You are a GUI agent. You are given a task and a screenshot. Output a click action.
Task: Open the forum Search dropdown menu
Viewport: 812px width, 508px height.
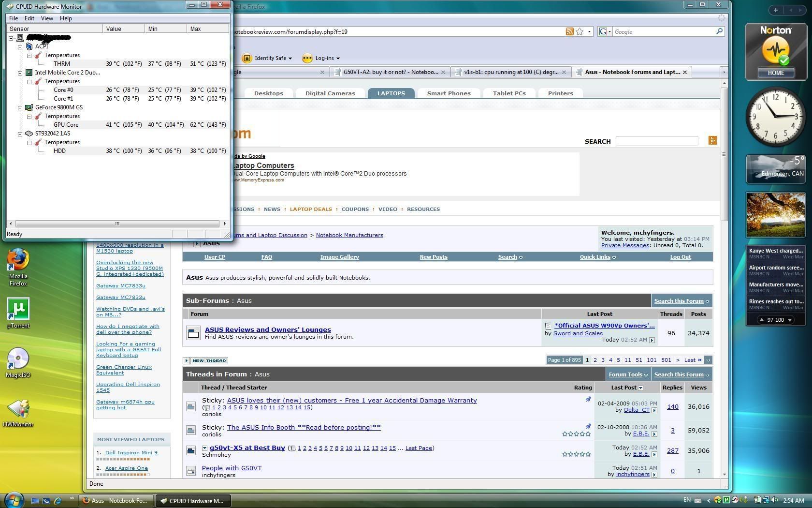tap(510, 257)
